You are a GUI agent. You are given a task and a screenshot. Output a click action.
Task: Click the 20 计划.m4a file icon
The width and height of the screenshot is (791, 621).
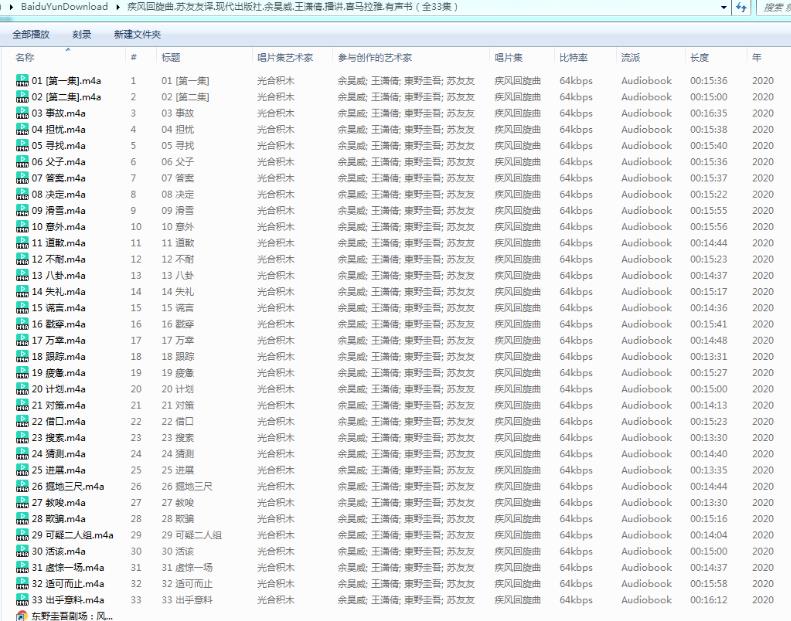[22, 389]
